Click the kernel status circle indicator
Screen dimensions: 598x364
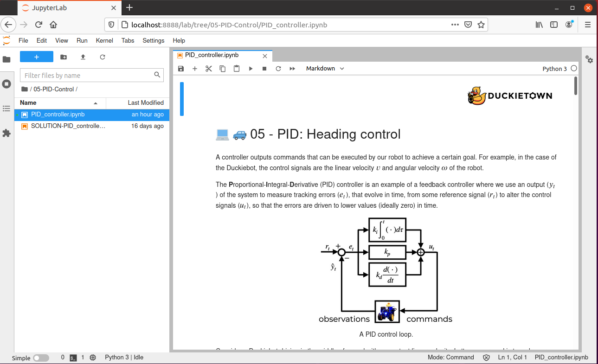574,68
